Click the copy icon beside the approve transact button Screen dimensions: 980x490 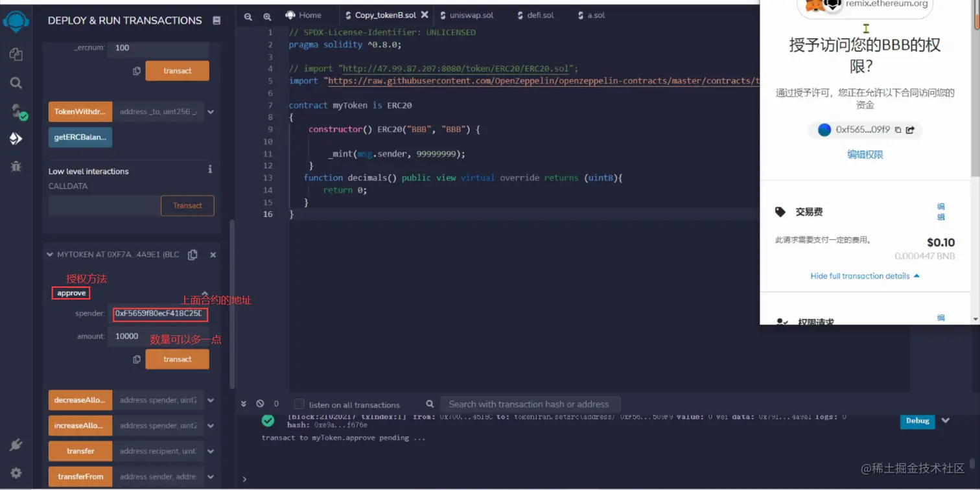137,360
